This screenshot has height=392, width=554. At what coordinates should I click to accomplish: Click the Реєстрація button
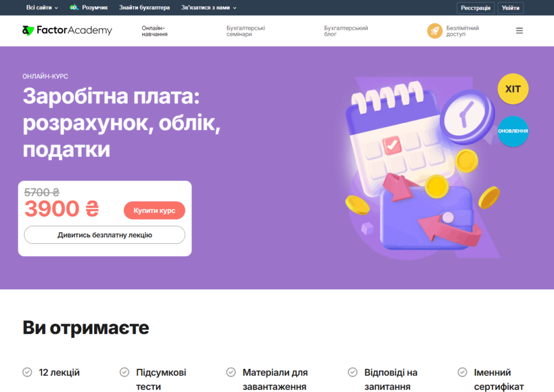[x=476, y=8]
